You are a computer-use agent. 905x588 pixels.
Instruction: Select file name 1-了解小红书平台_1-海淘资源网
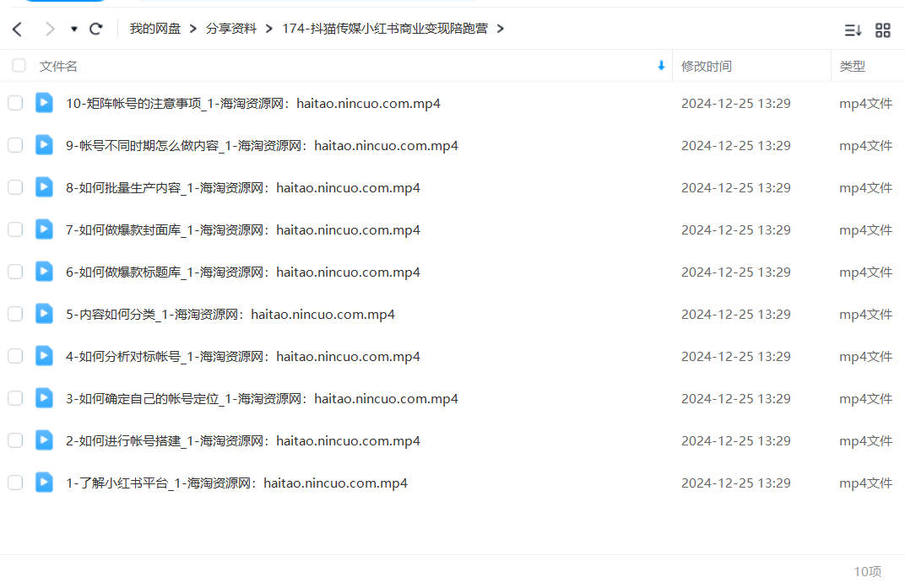click(x=236, y=483)
